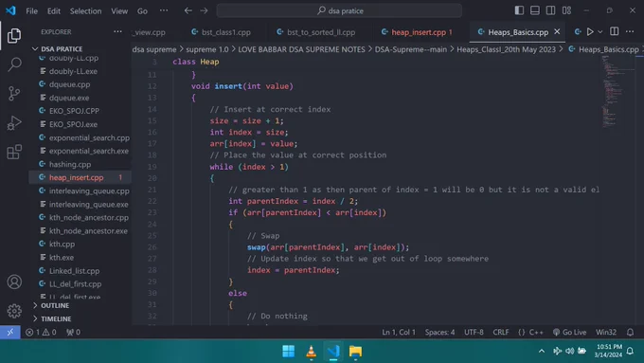Open doubly-LL.exe in explorer
The height and width of the screenshot is (363, 644).
80,71
